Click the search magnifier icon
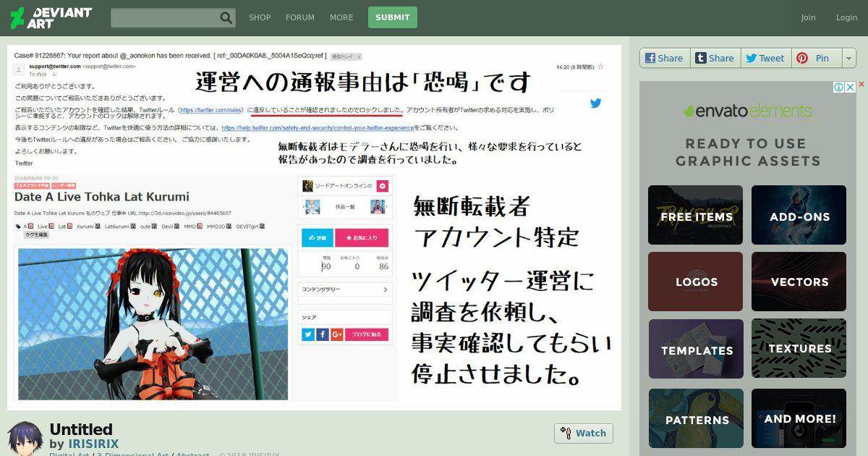 tap(226, 18)
